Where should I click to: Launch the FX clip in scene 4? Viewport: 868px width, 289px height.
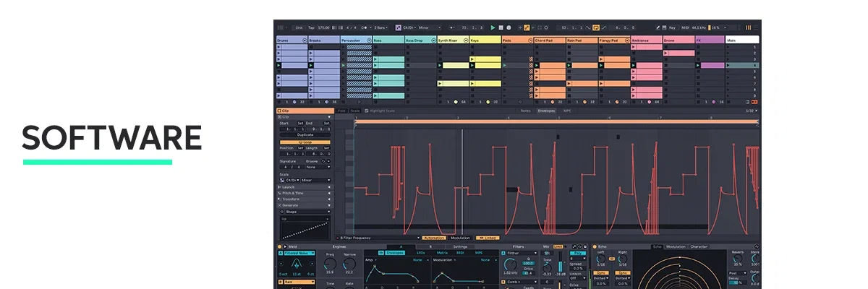click(x=699, y=65)
